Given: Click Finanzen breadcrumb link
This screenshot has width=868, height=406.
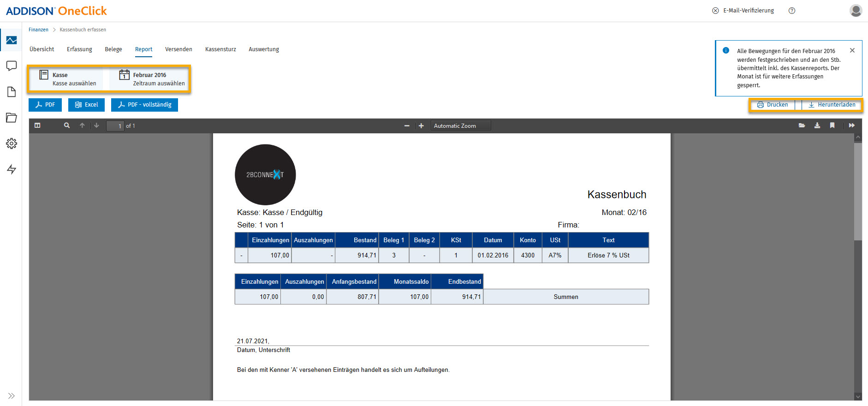Looking at the screenshot, I should coord(38,30).
